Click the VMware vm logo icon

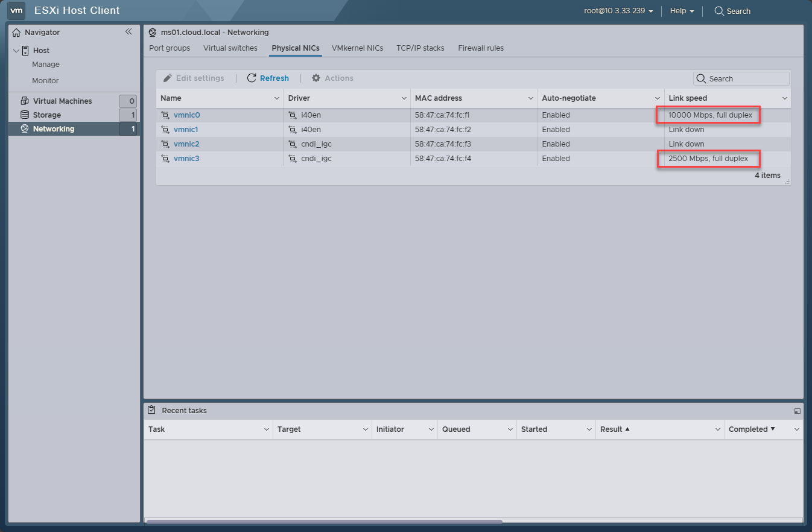click(16, 10)
